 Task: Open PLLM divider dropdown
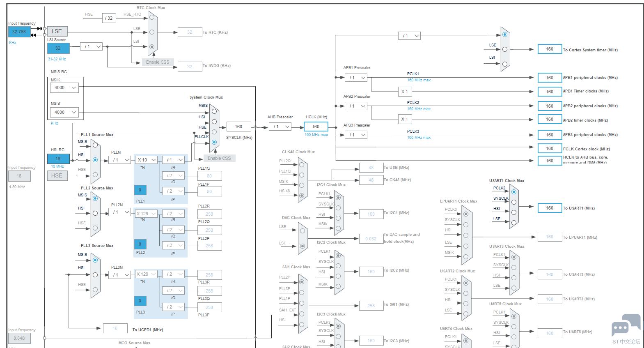pos(120,160)
